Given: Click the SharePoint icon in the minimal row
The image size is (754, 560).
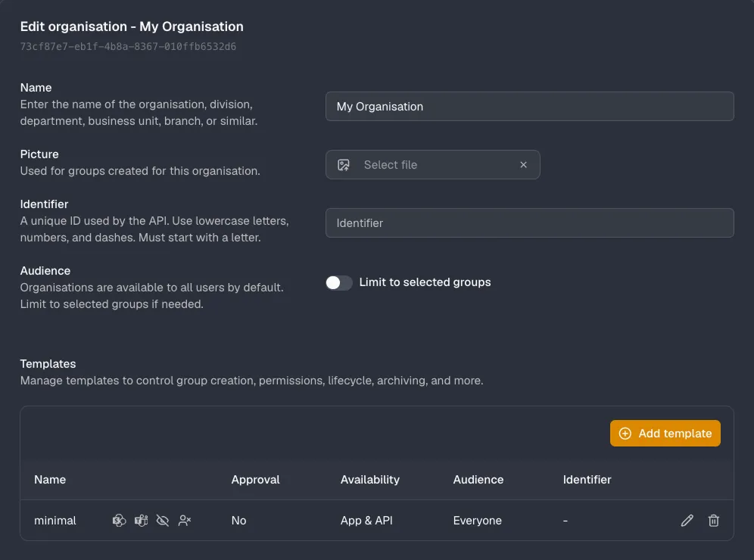Looking at the screenshot, I should click(119, 520).
